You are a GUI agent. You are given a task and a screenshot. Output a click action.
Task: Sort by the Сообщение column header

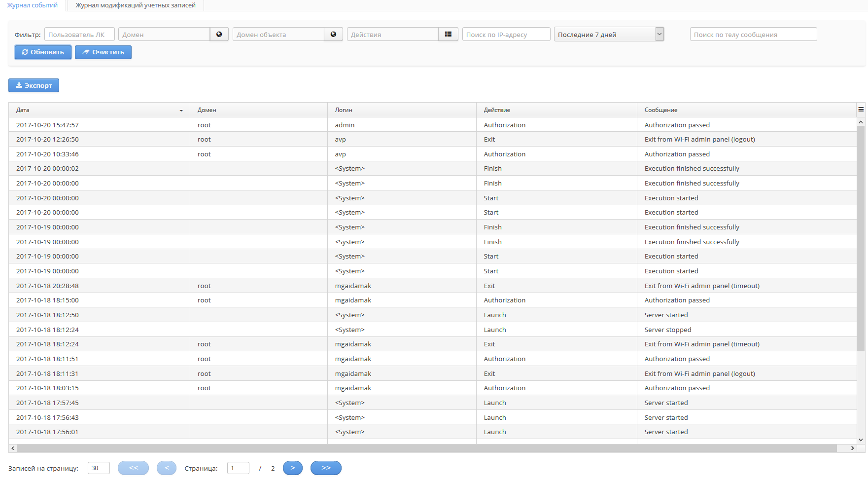point(747,110)
